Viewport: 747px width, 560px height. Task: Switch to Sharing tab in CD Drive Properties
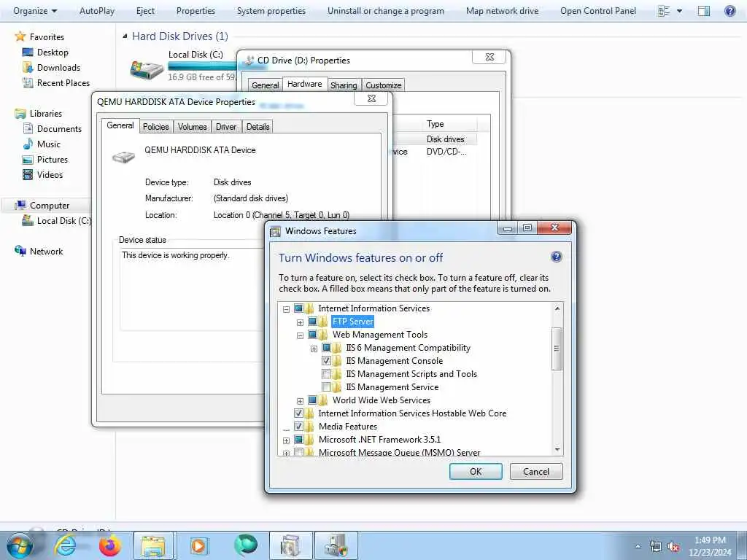[x=344, y=85]
